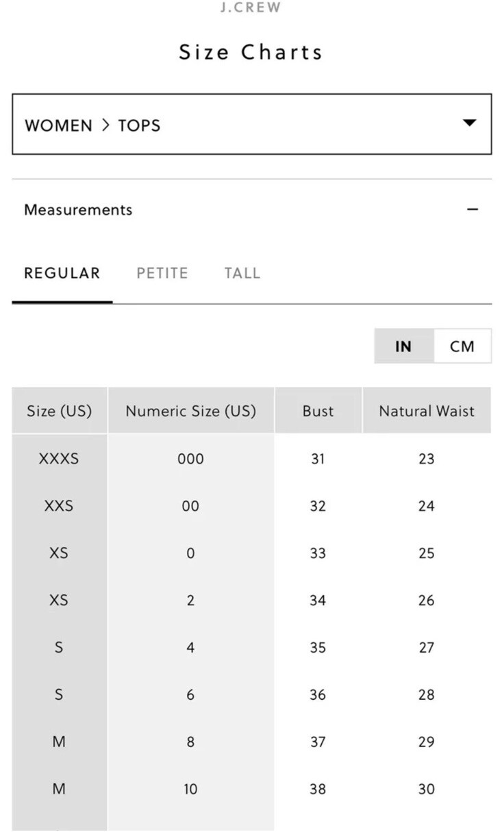The width and height of the screenshot is (504, 832).
Task: Click the Size Charts title
Action: tap(251, 52)
